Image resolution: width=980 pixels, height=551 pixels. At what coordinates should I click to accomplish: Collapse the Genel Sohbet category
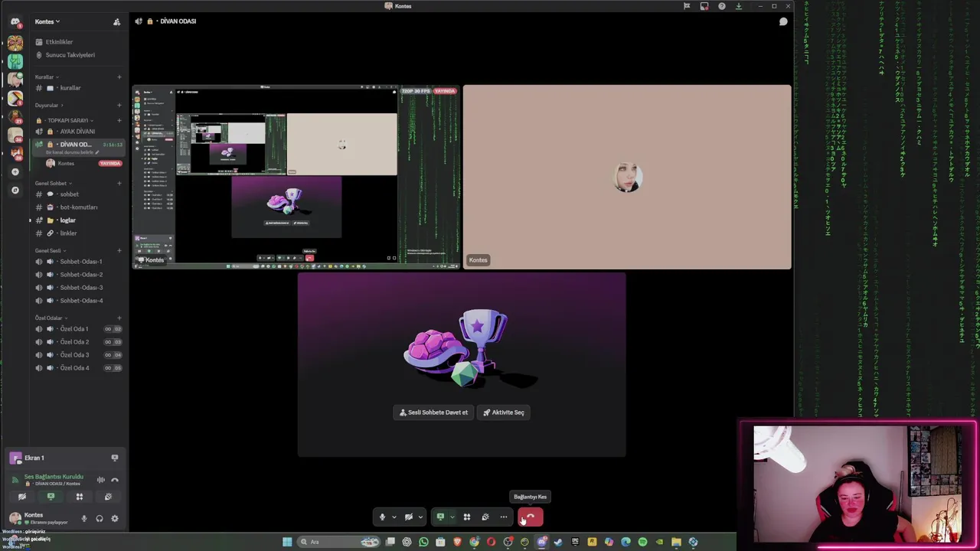point(52,184)
